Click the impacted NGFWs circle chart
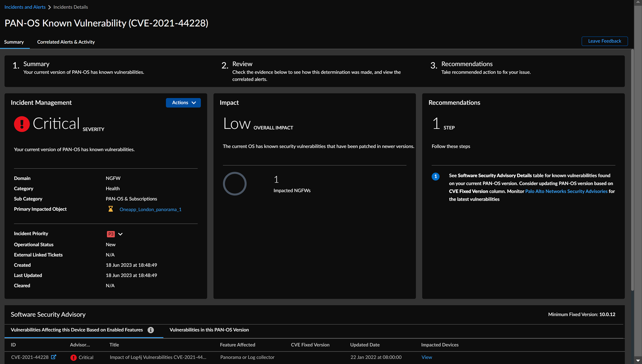The height and width of the screenshot is (364, 642). pyautogui.click(x=235, y=184)
